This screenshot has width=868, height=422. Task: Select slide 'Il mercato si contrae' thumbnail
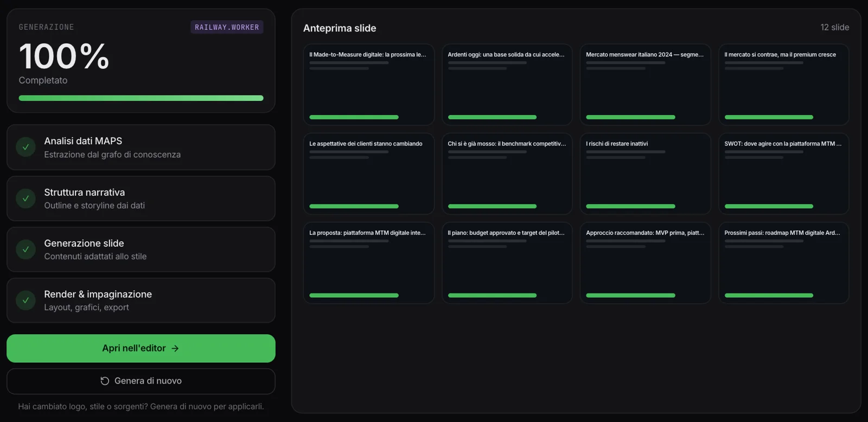click(784, 85)
